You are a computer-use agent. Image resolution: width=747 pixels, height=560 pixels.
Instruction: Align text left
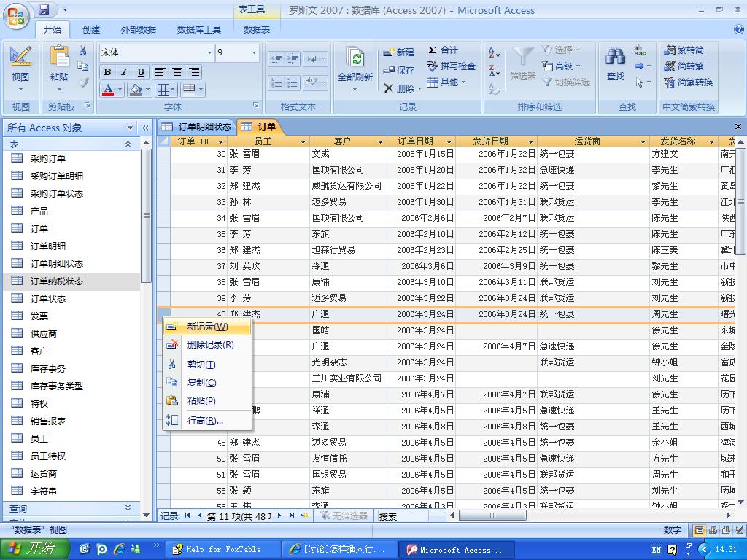point(160,72)
